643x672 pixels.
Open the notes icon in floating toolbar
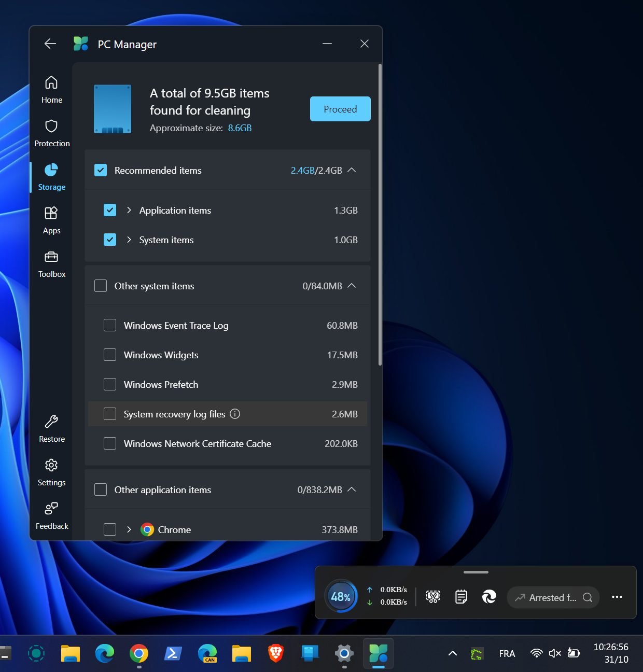coord(461,597)
